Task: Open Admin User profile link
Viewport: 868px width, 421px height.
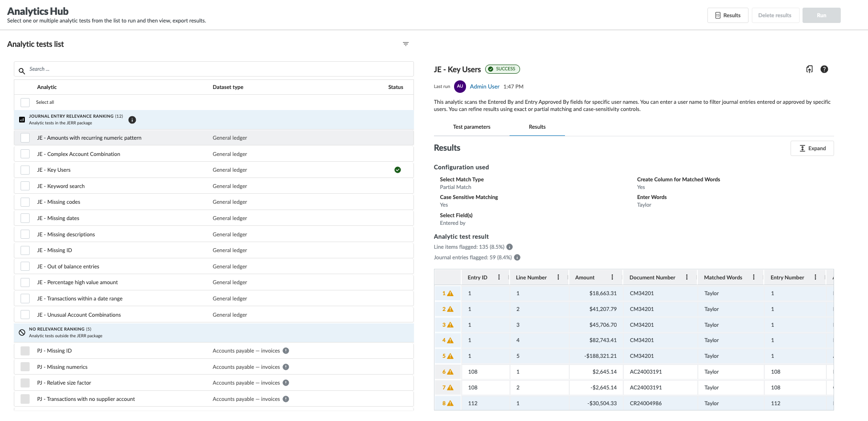Action: [x=485, y=87]
